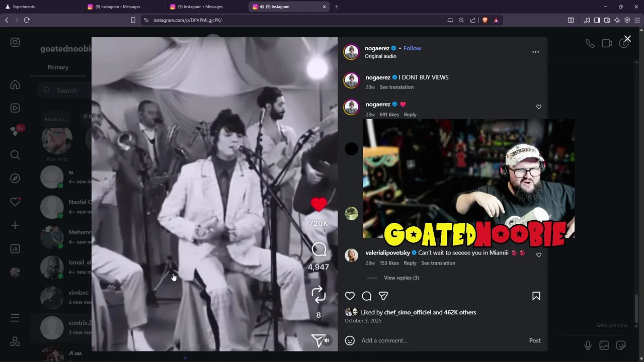Open the music playlist toolbar icon
Screen dimensions: 644x362
[587, 20]
